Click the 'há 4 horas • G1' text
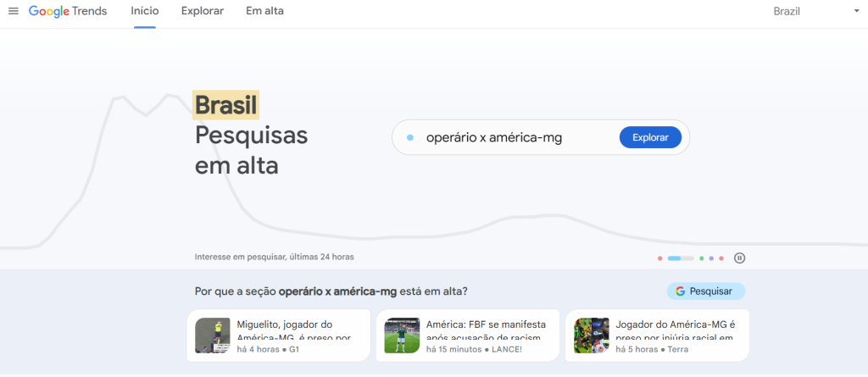This screenshot has width=868, height=377. pos(268,349)
